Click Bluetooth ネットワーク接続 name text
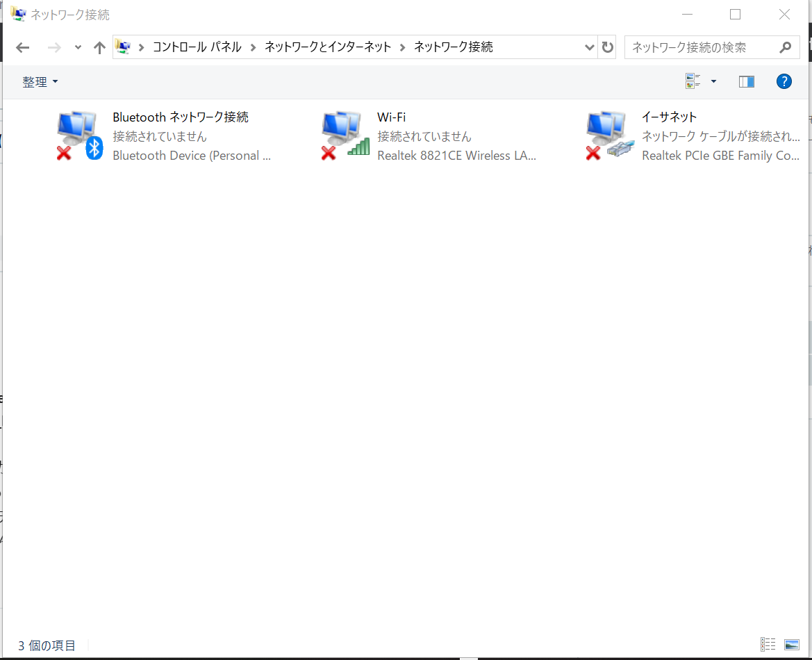Viewport: 812px width, 660px height. pos(181,117)
